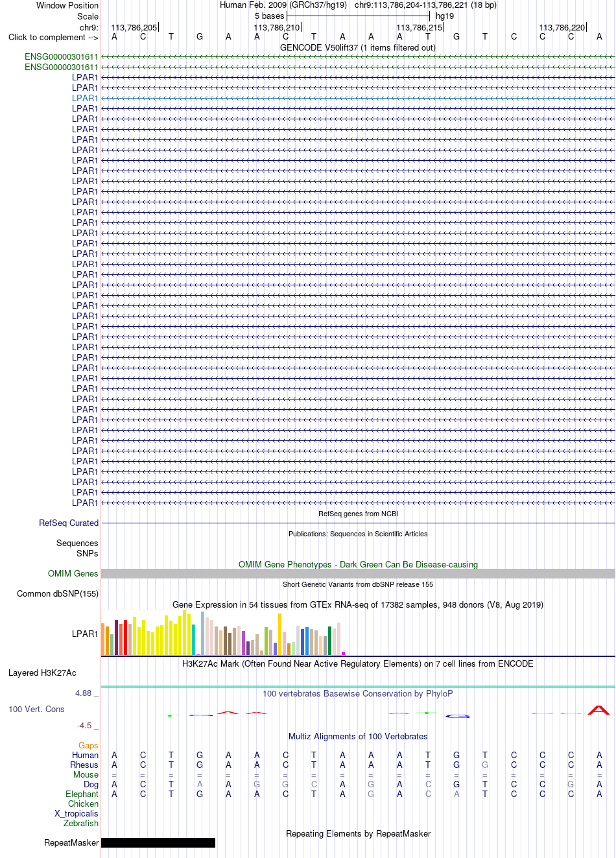The height and width of the screenshot is (858, 616).
Task: Click the gray OMIM Genes bar
Action: coord(358,573)
